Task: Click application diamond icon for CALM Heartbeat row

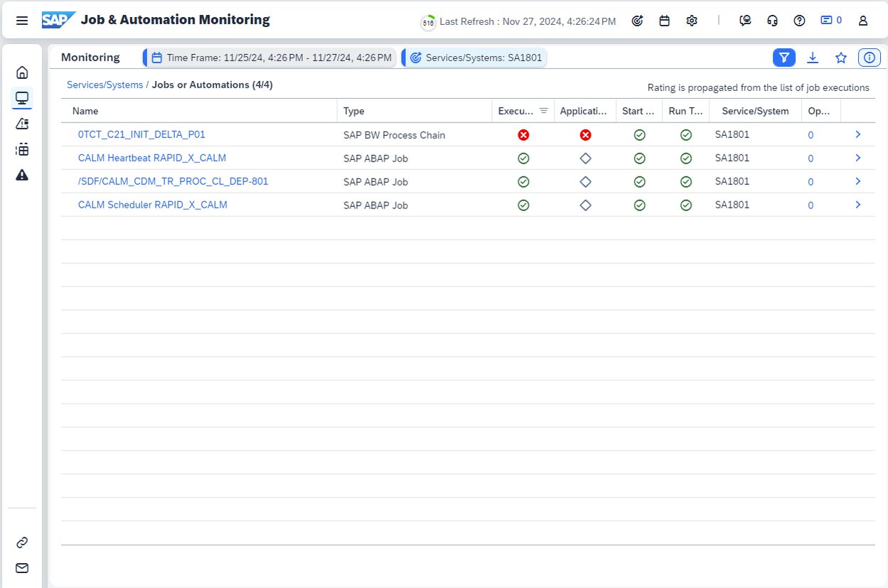Action: [585, 159]
